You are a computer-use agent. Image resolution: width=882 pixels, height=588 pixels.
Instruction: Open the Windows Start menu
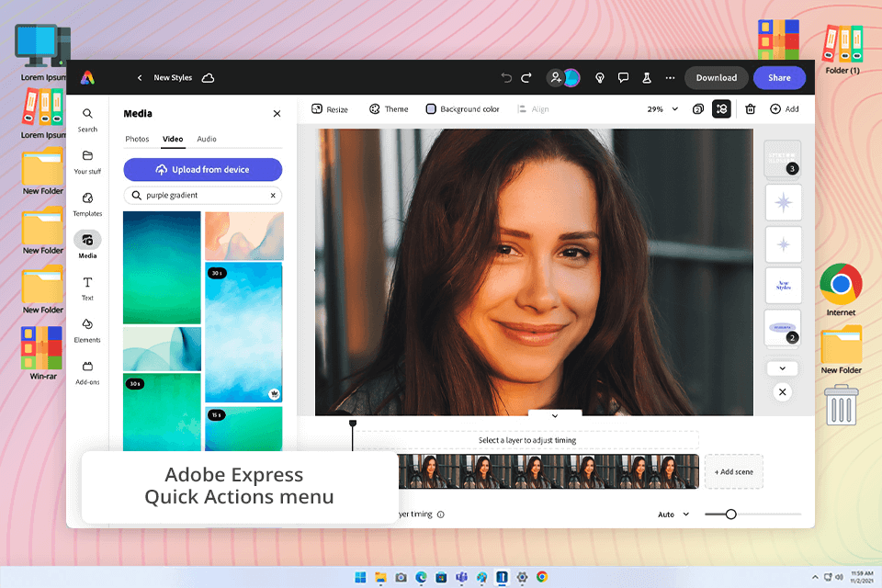pos(360,577)
